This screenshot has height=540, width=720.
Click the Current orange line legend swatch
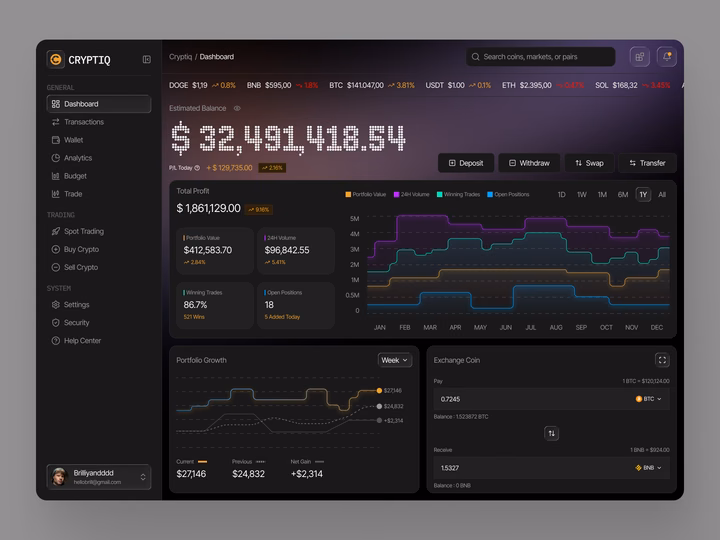(202, 461)
